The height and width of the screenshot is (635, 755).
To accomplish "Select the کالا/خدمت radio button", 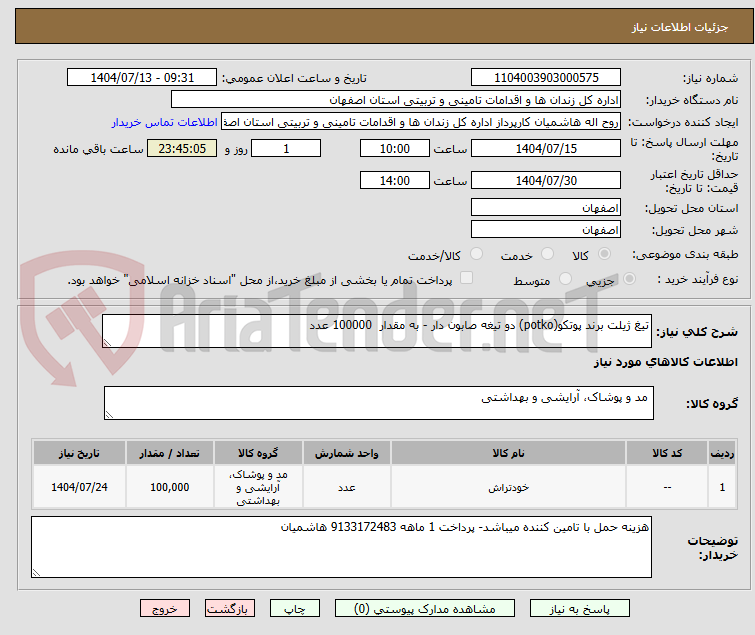I will click(476, 254).
